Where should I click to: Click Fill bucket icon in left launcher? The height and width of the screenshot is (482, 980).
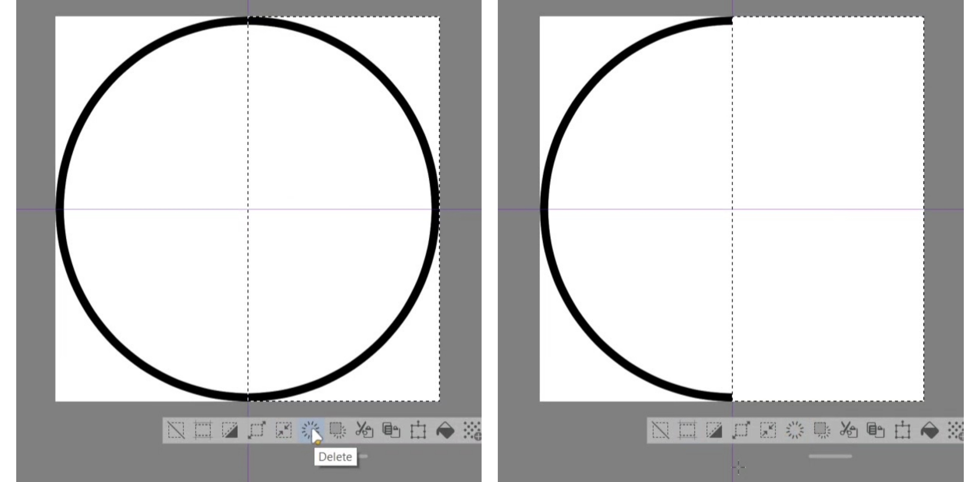click(445, 430)
